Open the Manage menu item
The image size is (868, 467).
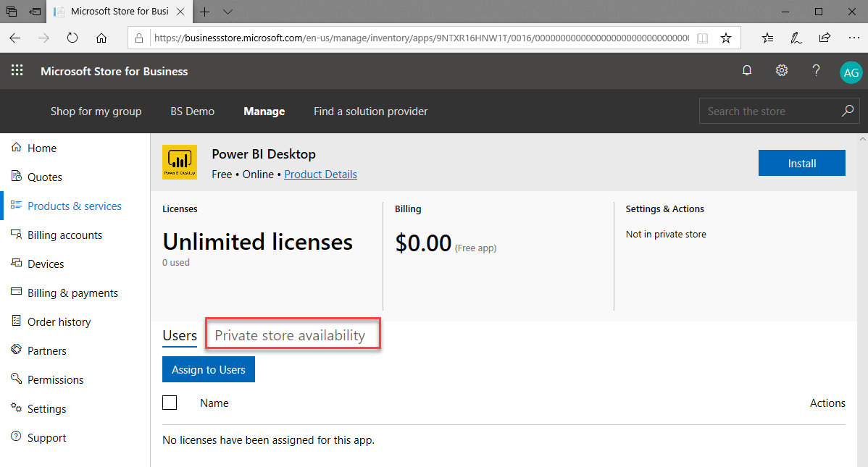point(264,112)
